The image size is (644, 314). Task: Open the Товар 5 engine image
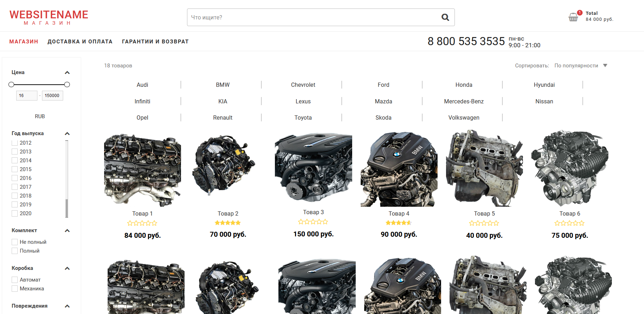(484, 168)
